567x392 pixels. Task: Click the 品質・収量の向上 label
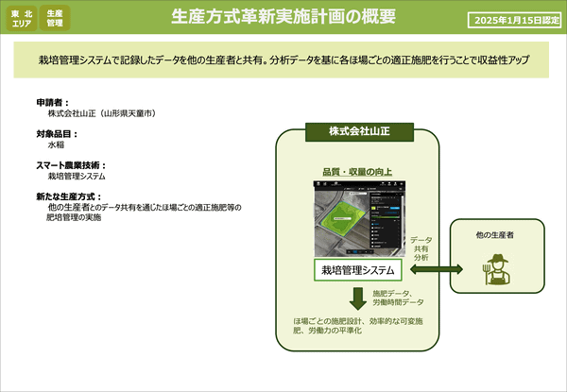click(357, 172)
